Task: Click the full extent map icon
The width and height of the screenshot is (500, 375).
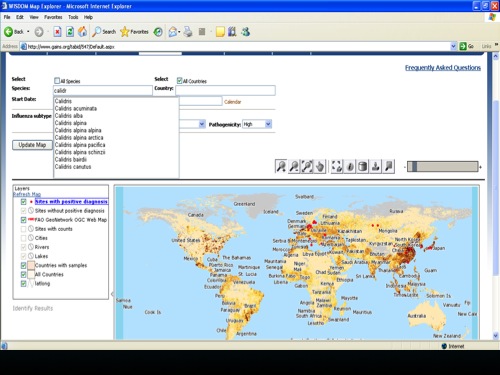Action: pos(337,166)
